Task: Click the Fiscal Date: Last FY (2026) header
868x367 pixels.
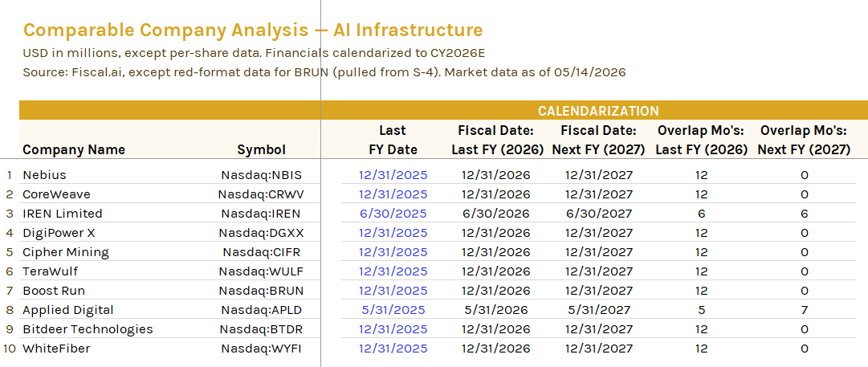Action: (x=496, y=140)
